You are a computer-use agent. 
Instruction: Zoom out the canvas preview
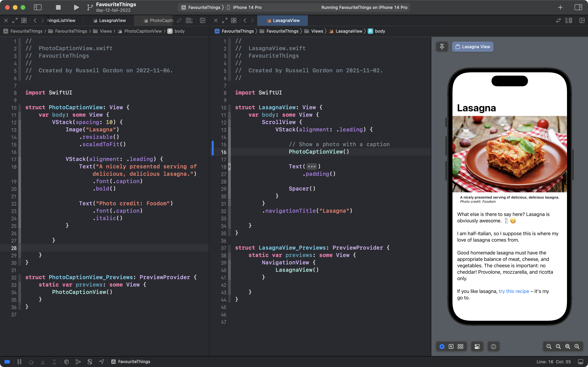(x=549, y=347)
